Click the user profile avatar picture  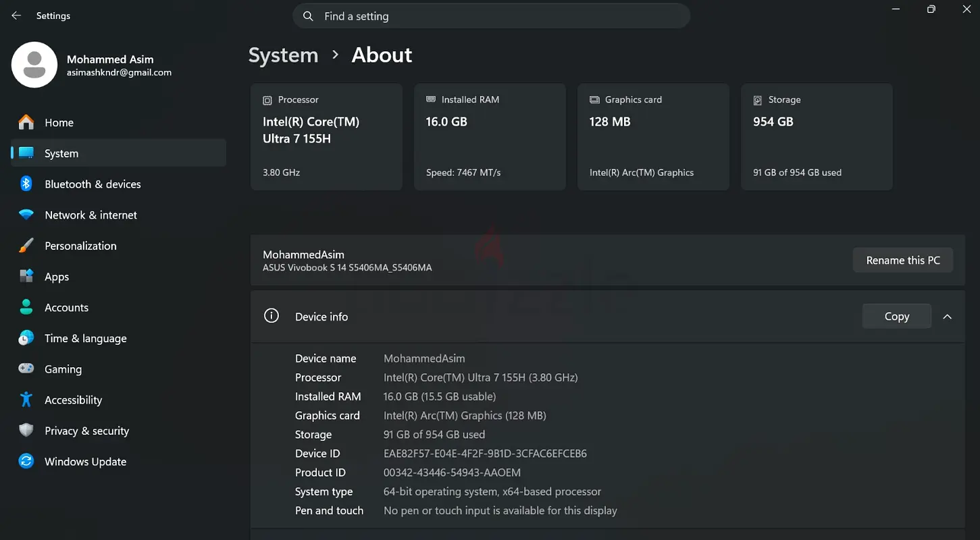pyautogui.click(x=34, y=65)
